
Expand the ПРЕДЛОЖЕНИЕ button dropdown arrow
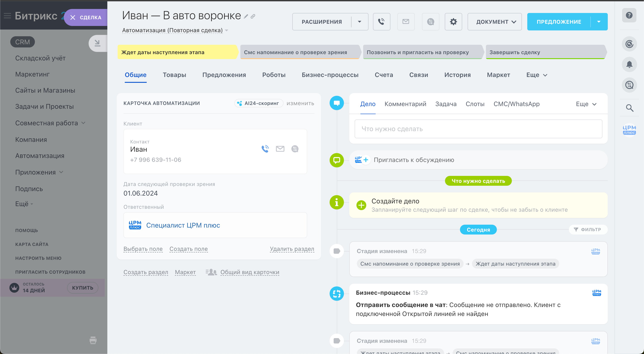(599, 22)
